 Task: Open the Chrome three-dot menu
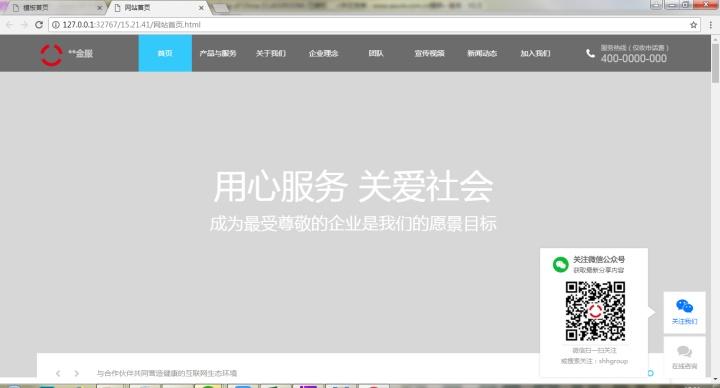(710, 25)
